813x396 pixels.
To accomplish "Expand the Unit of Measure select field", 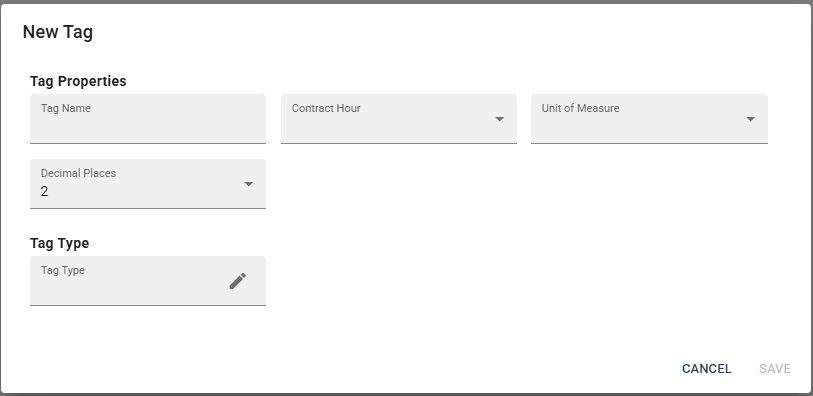I will [x=649, y=119].
